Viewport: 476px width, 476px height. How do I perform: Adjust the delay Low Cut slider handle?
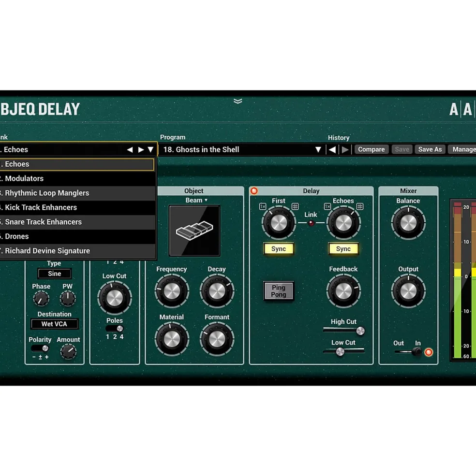340,352
